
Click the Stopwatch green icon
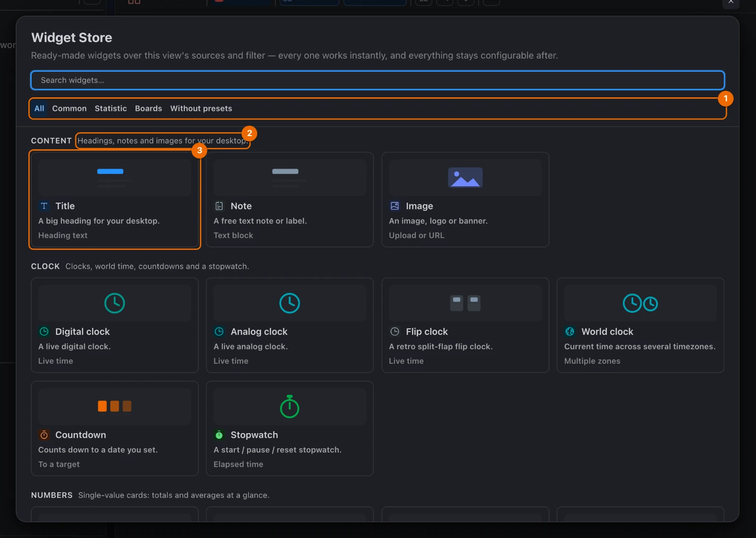219,435
